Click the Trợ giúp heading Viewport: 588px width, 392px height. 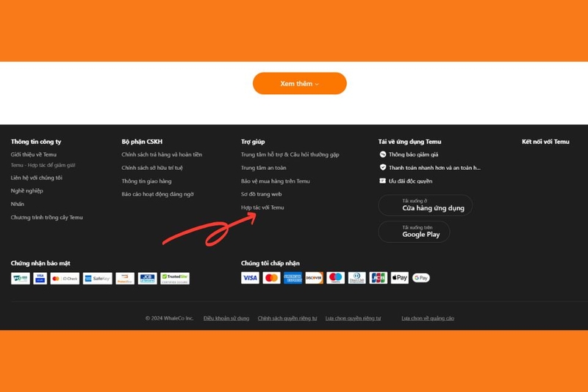point(253,142)
